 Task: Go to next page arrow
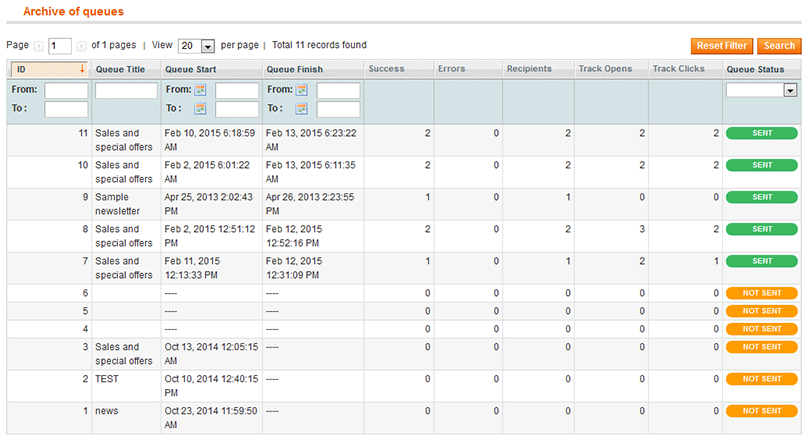click(x=81, y=46)
